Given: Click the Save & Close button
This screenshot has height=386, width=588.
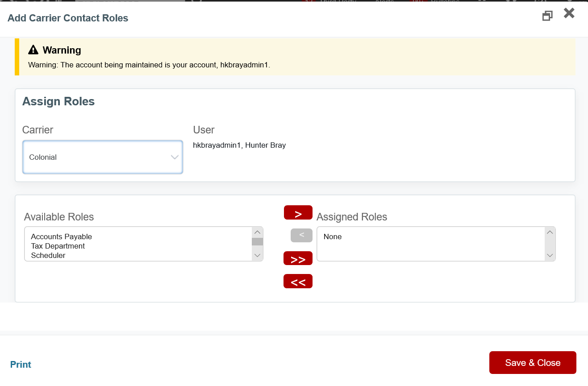Looking at the screenshot, I should [533, 362].
